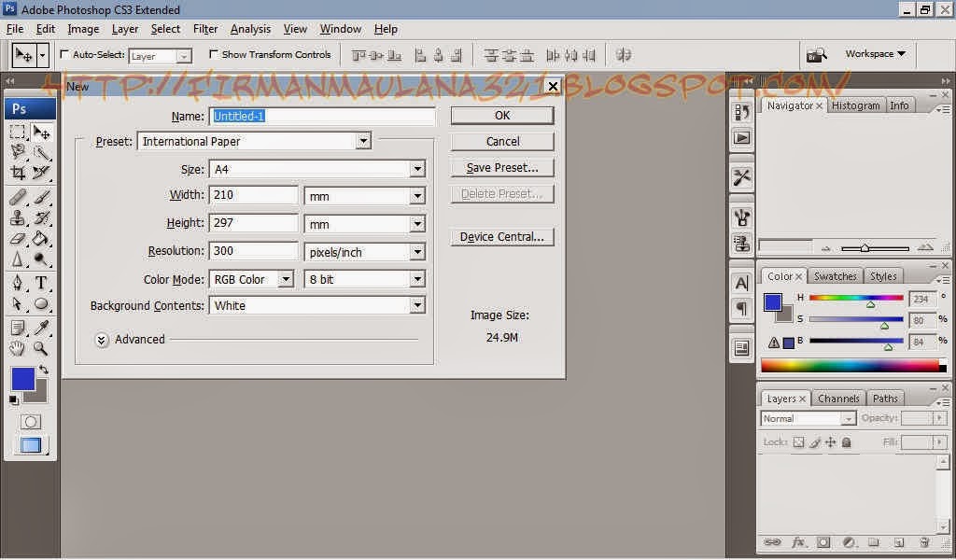
Task: Change the screen mode icon
Action: click(30, 445)
